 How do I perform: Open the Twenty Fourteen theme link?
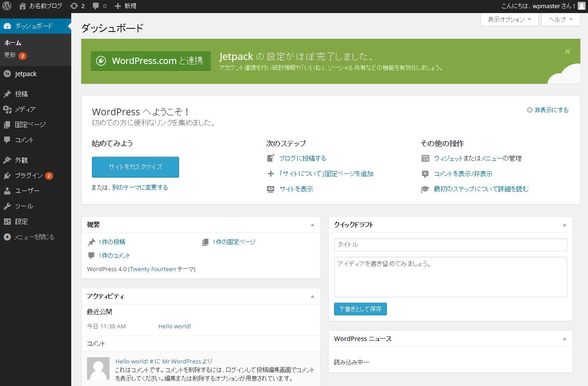(x=152, y=269)
